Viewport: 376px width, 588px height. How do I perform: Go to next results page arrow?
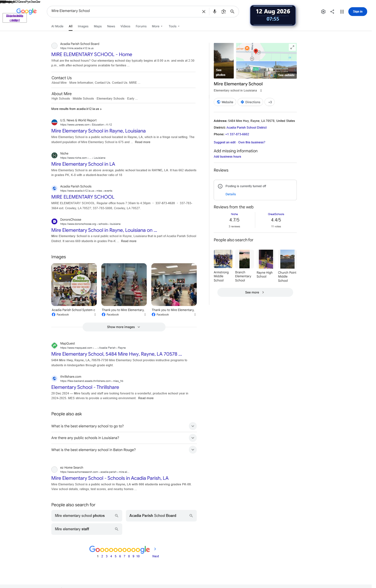(155, 549)
